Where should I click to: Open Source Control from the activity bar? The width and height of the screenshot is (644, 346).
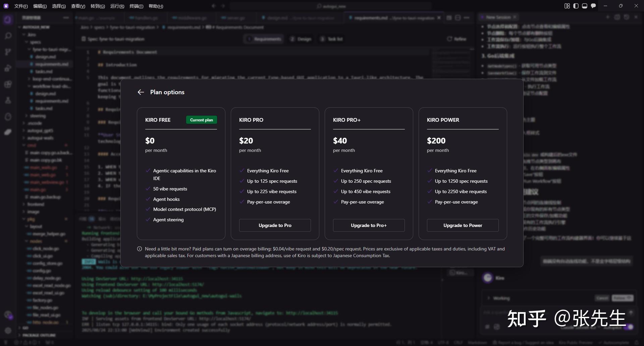[8, 52]
